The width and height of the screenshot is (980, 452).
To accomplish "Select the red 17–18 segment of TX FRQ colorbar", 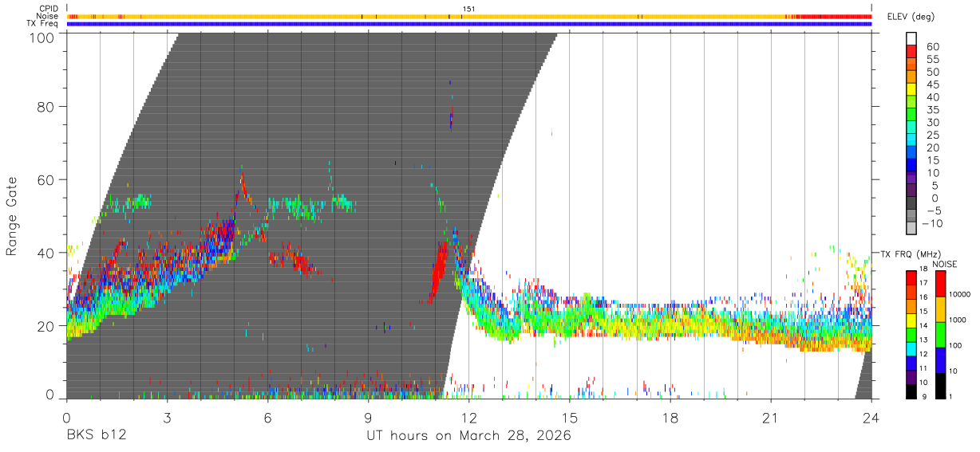I will click(911, 277).
